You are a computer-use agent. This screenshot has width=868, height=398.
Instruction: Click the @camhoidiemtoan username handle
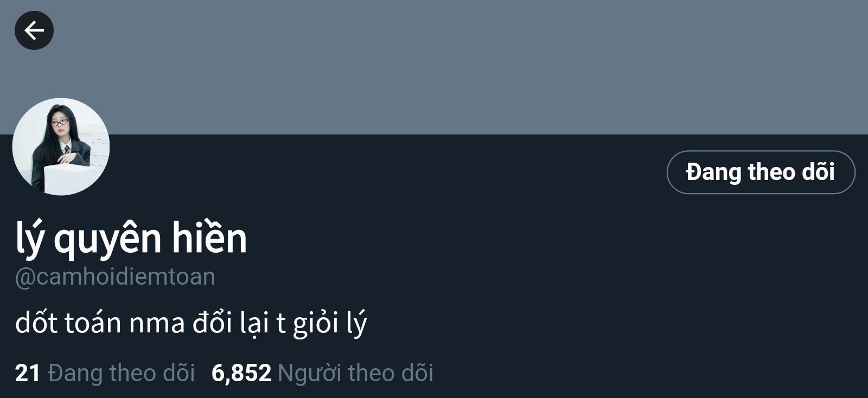tap(115, 277)
